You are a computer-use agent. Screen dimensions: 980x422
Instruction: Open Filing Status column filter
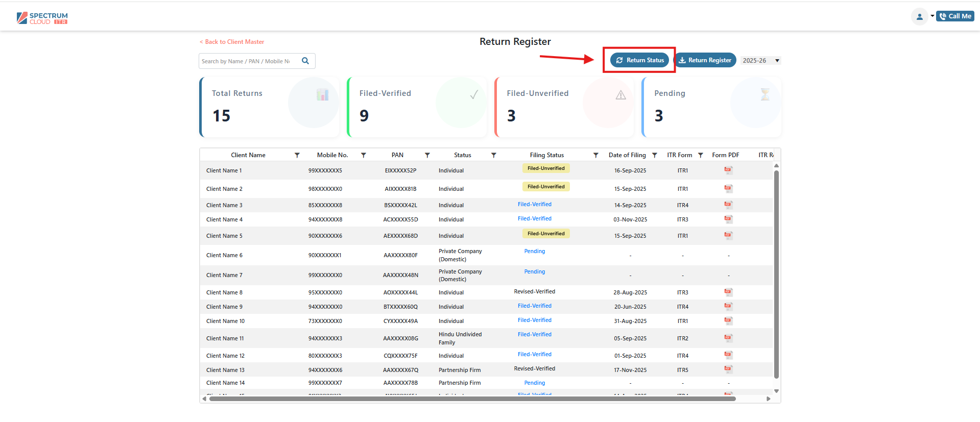click(x=595, y=155)
